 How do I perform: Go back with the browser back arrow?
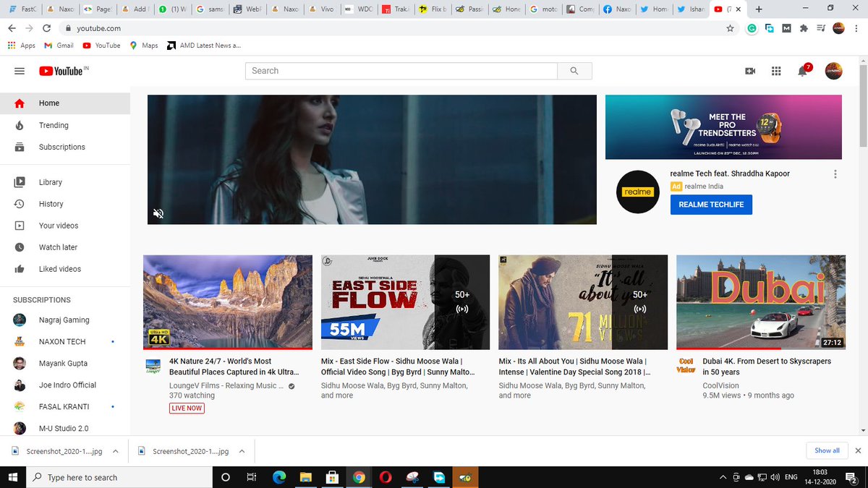(12, 28)
